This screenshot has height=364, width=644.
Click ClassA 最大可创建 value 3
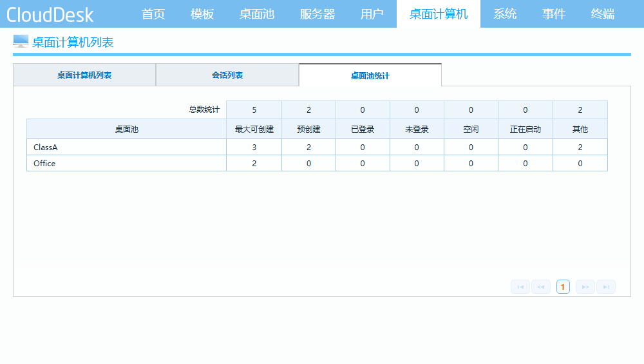click(x=254, y=147)
